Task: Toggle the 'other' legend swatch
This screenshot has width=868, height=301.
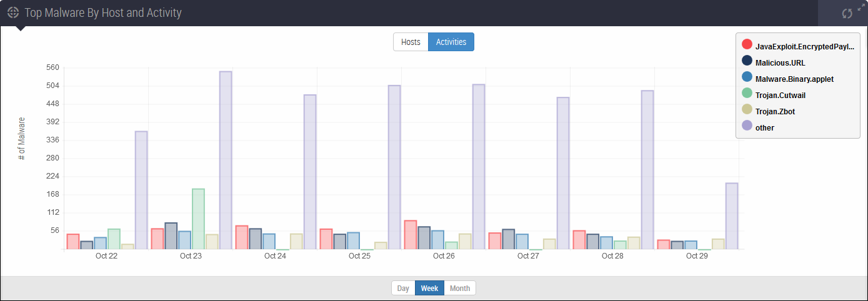Action: (746, 126)
